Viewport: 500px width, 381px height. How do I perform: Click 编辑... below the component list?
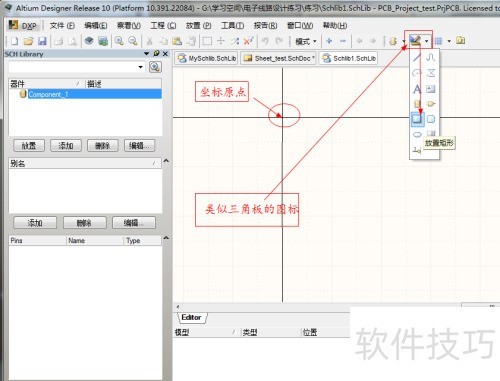139,145
